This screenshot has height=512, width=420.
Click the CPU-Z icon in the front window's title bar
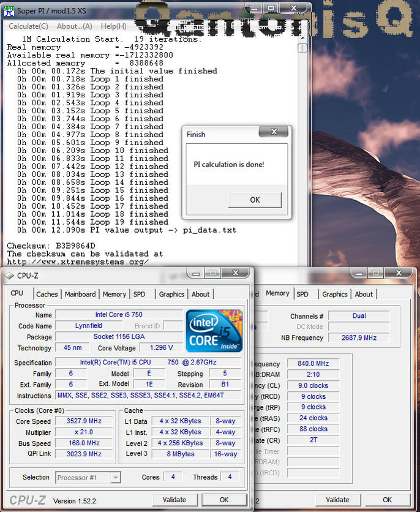(9, 276)
